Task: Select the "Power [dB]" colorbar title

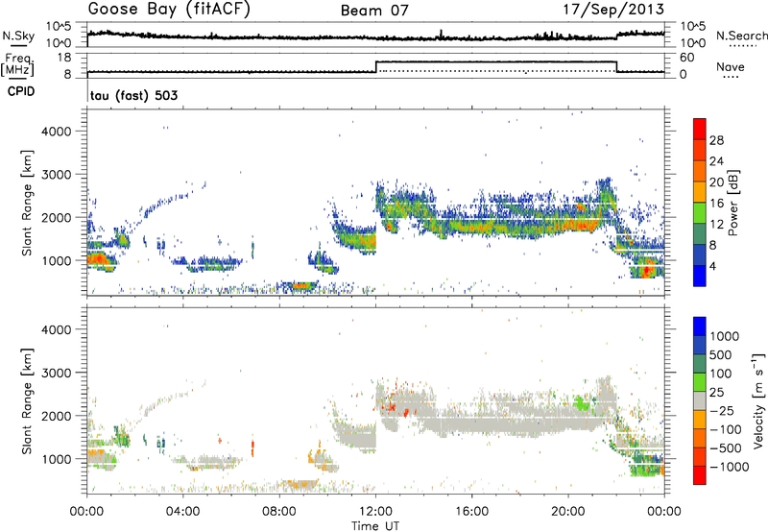Action: 733,203
